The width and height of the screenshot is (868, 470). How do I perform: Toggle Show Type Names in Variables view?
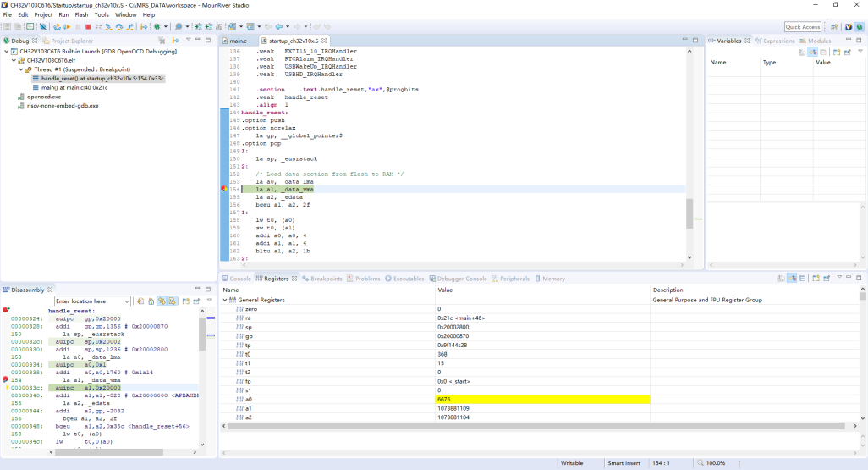coord(801,53)
